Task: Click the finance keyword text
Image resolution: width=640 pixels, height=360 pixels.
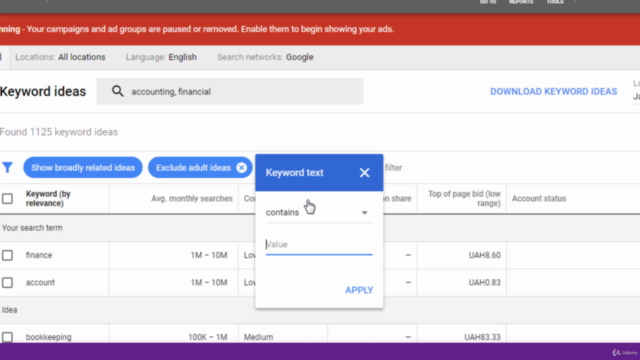Action: (39, 255)
